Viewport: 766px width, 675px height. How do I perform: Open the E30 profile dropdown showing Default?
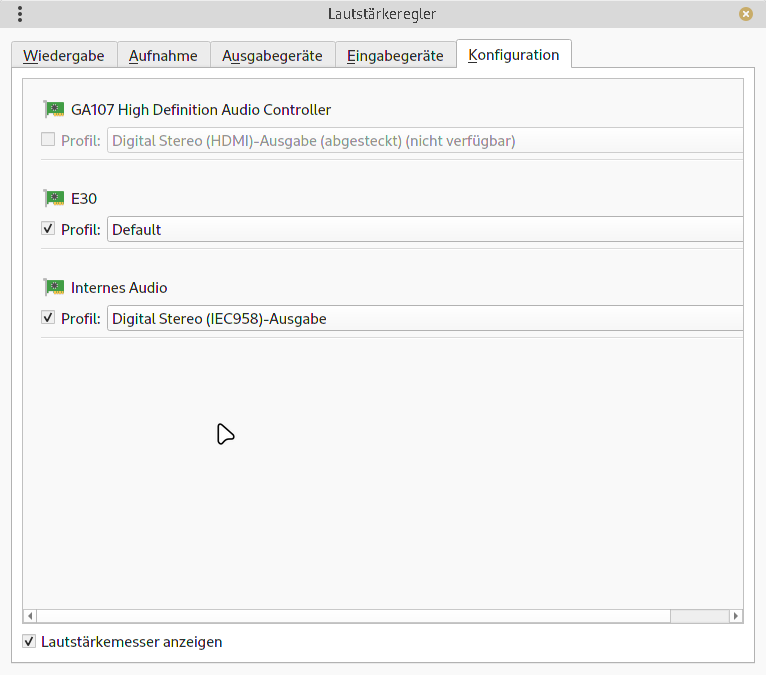coord(425,230)
